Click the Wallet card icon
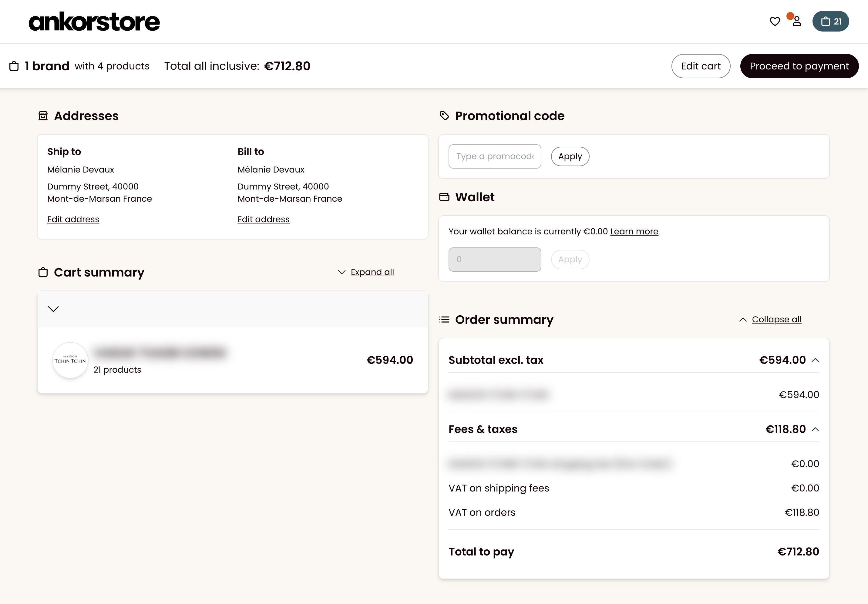The height and width of the screenshot is (604, 868). click(x=444, y=197)
